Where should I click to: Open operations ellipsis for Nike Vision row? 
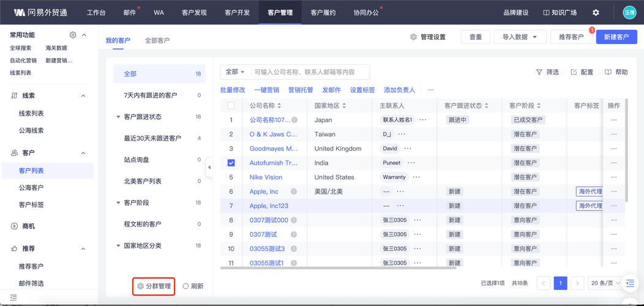click(614, 177)
